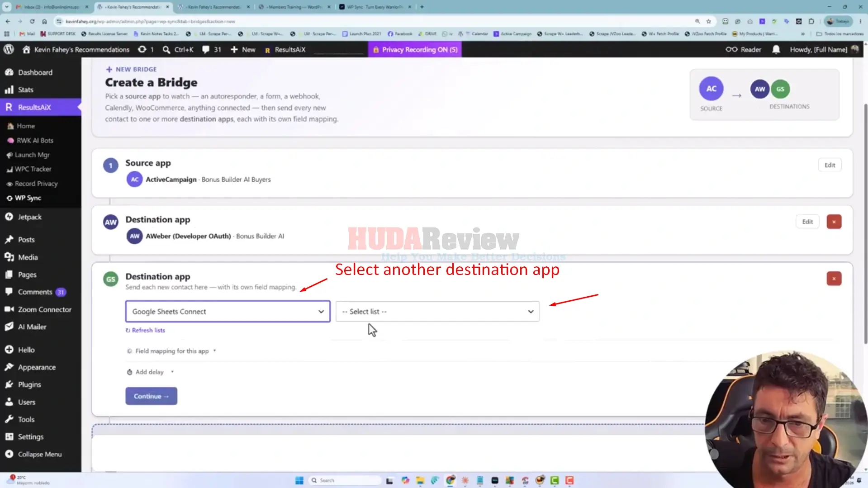Open the WordPress logo menu
The height and width of the screenshot is (488, 868).
(x=9, y=49)
